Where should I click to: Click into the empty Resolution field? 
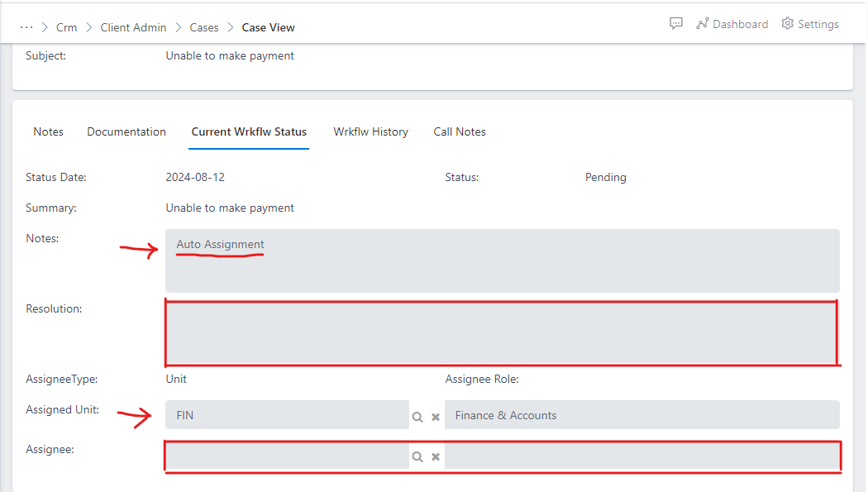pos(502,333)
